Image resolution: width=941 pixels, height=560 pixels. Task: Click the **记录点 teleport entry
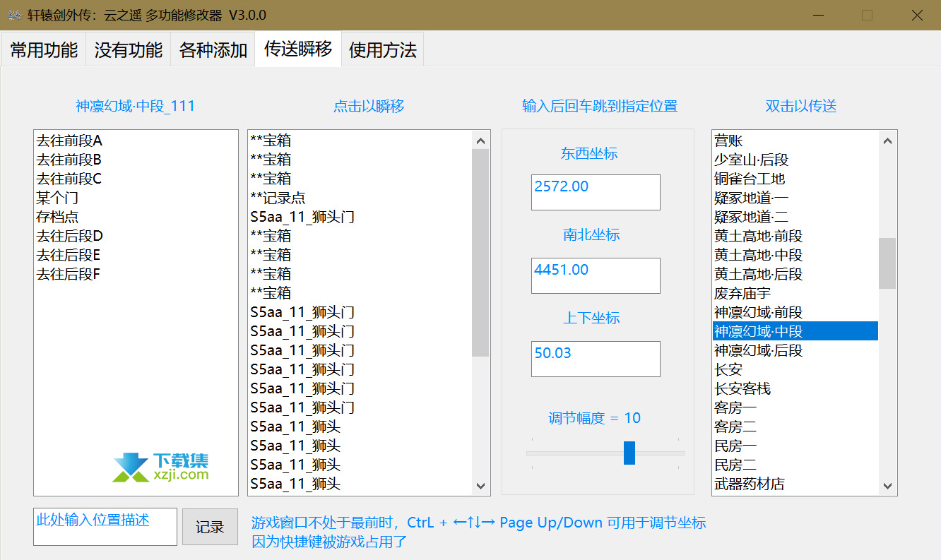[360, 198]
